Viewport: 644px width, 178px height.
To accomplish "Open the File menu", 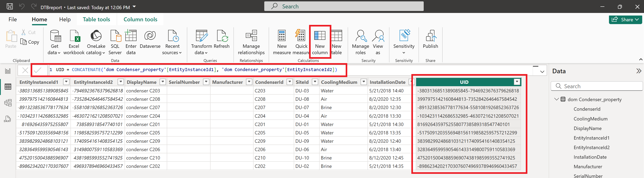I will tap(13, 19).
